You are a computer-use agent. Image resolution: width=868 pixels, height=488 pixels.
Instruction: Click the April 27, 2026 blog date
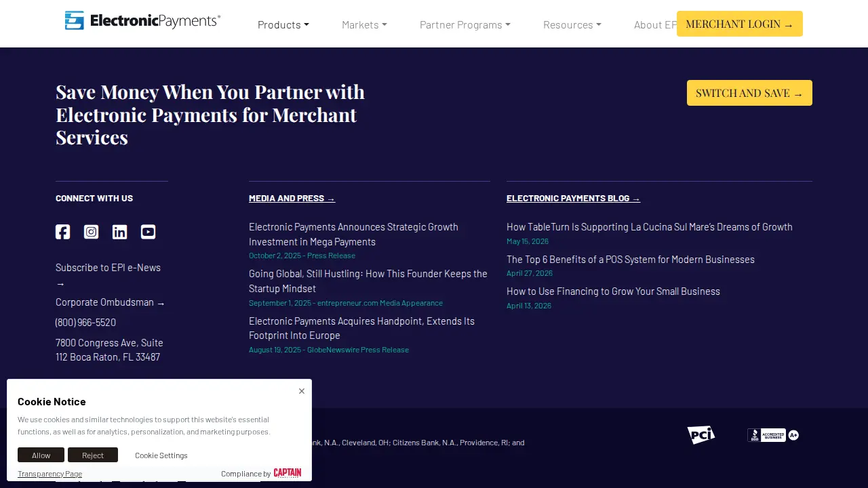click(530, 273)
